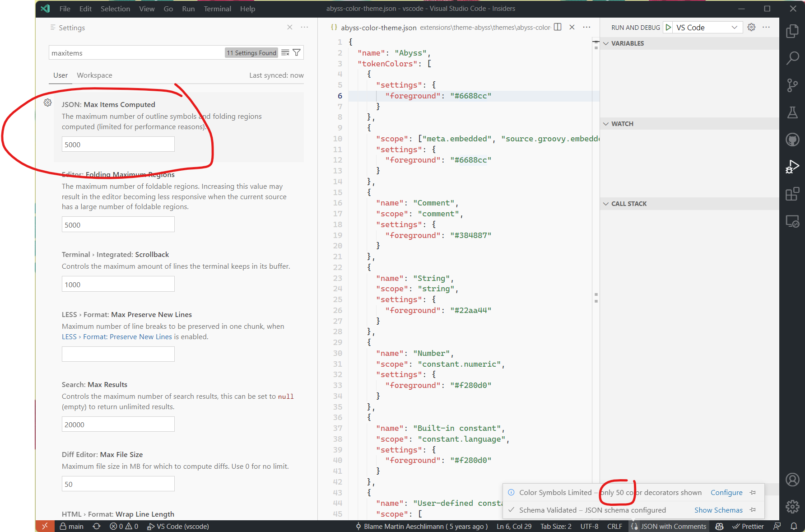805x532 pixels.
Task: Click inside the Max Items Computed field
Action: 118,144
